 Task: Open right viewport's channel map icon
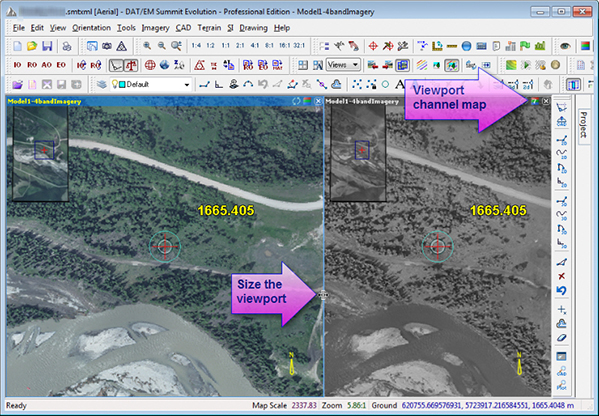coord(535,101)
